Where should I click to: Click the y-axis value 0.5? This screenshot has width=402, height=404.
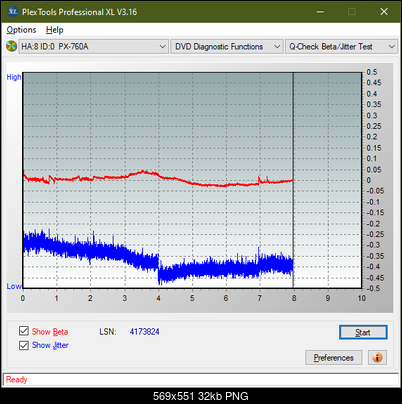[372, 72]
